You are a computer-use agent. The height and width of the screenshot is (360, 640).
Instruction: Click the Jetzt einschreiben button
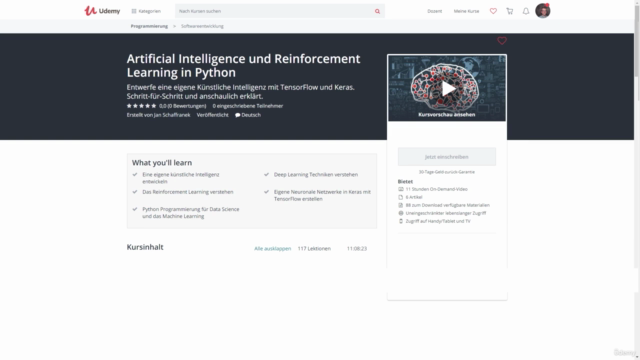point(447,157)
